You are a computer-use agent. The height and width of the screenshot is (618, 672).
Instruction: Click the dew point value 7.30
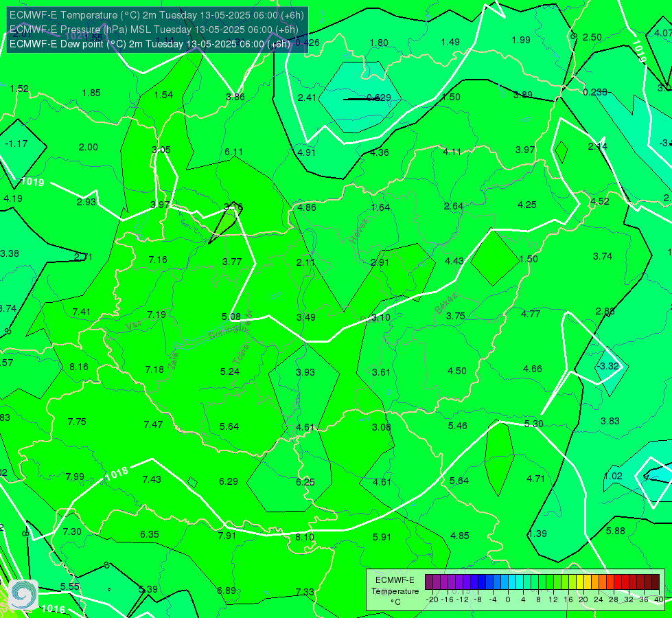[x=72, y=531]
